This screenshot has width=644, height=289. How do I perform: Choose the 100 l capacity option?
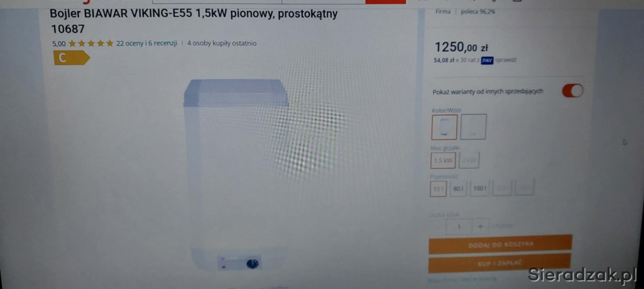point(479,188)
